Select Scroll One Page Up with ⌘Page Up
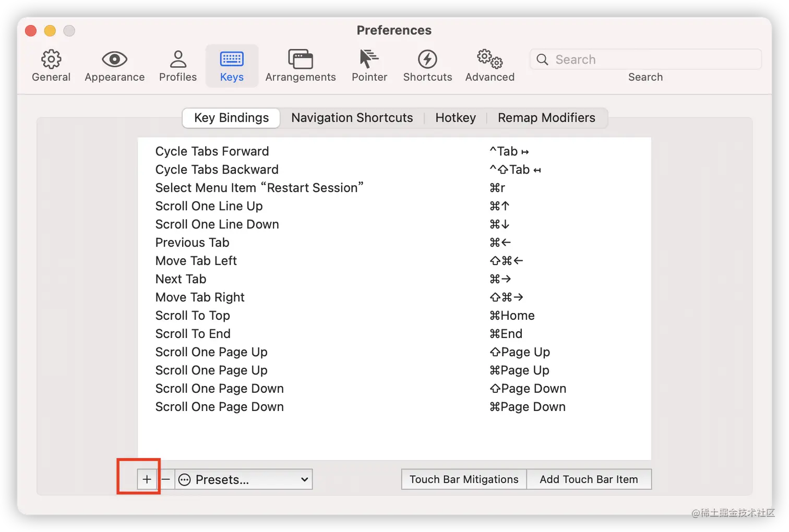This screenshot has width=789, height=532. (x=394, y=370)
